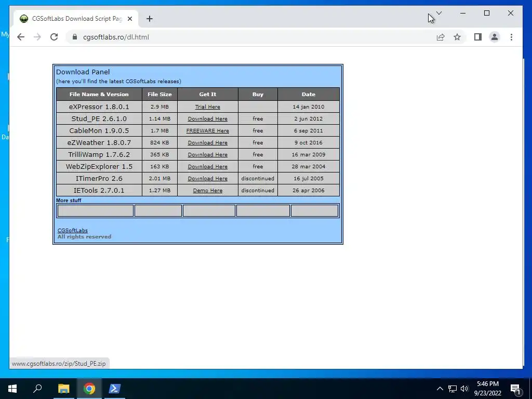
Task: Click the File Size column header
Action: tap(160, 95)
